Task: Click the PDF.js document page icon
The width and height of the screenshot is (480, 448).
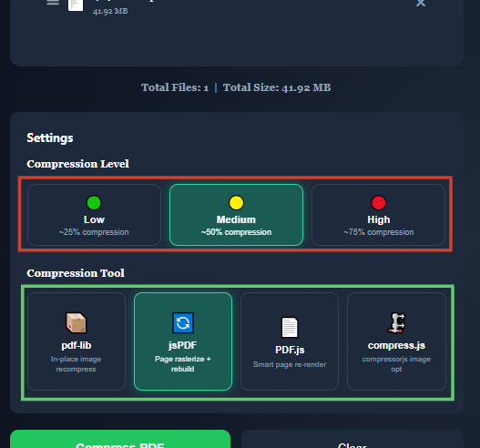Action: (290, 327)
